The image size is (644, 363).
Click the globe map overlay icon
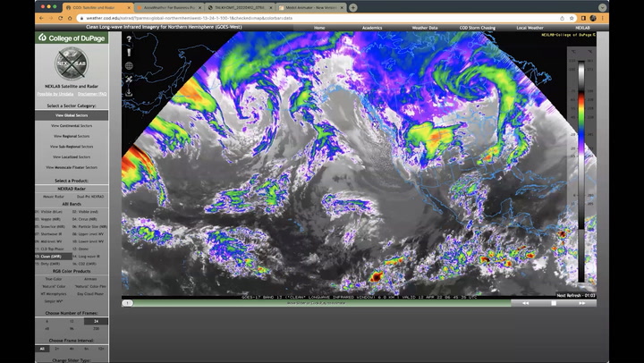(x=129, y=65)
